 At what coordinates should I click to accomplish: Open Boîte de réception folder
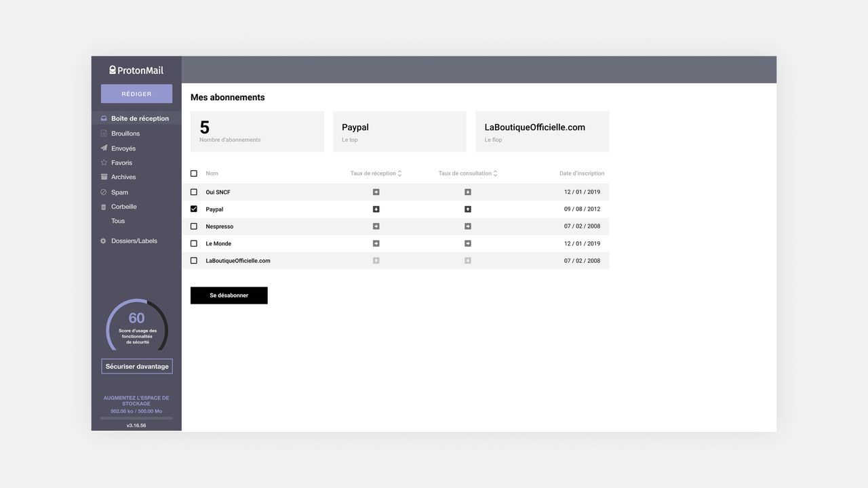point(136,119)
